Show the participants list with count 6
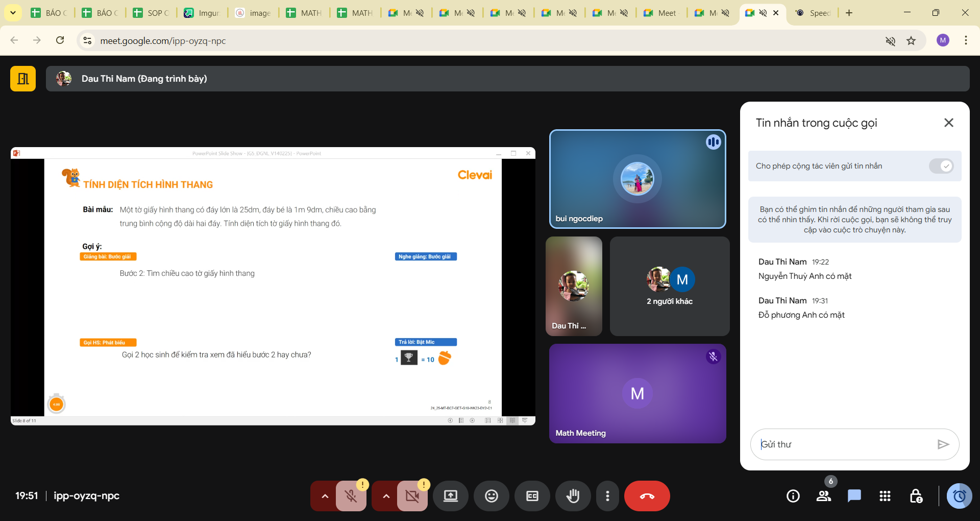Image resolution: width=980 pixels, height=521 pixels. pos(824,496)
